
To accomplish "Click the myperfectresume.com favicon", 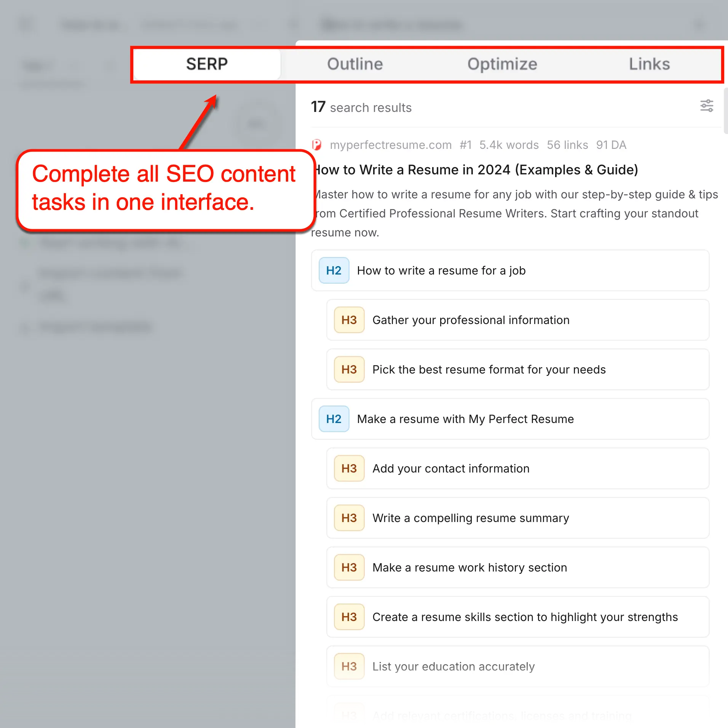I will pyautogui.click(x=317, y=145).
